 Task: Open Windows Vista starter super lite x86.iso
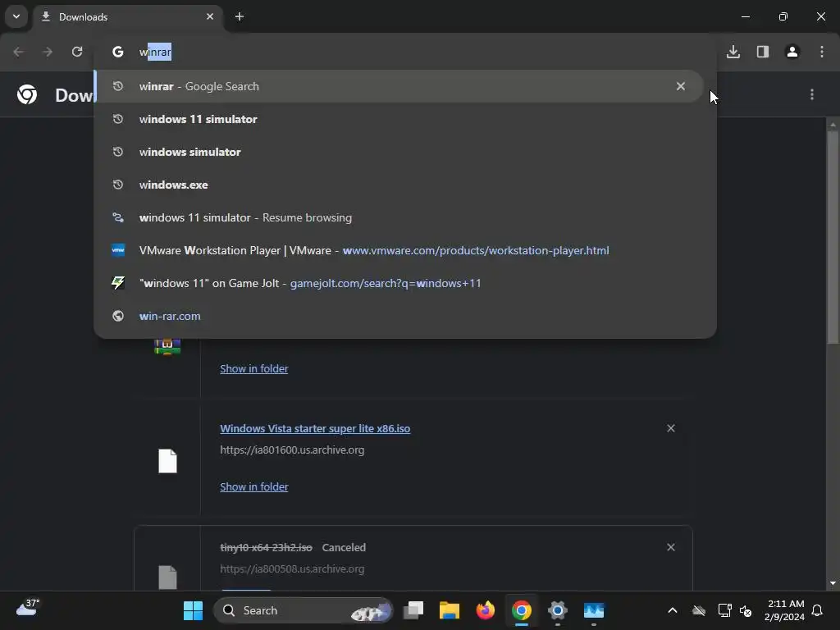pos(315,428)
